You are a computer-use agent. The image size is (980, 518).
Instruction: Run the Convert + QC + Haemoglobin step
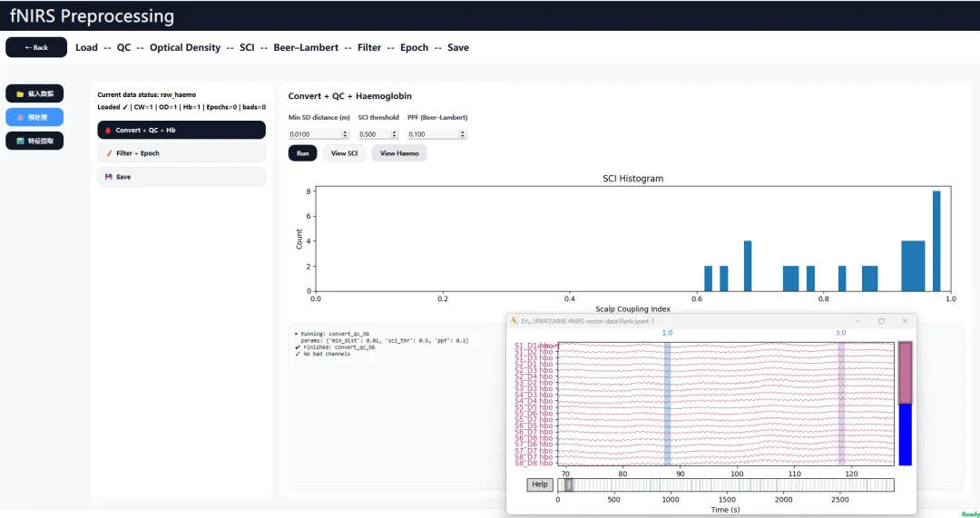(302, 153)
